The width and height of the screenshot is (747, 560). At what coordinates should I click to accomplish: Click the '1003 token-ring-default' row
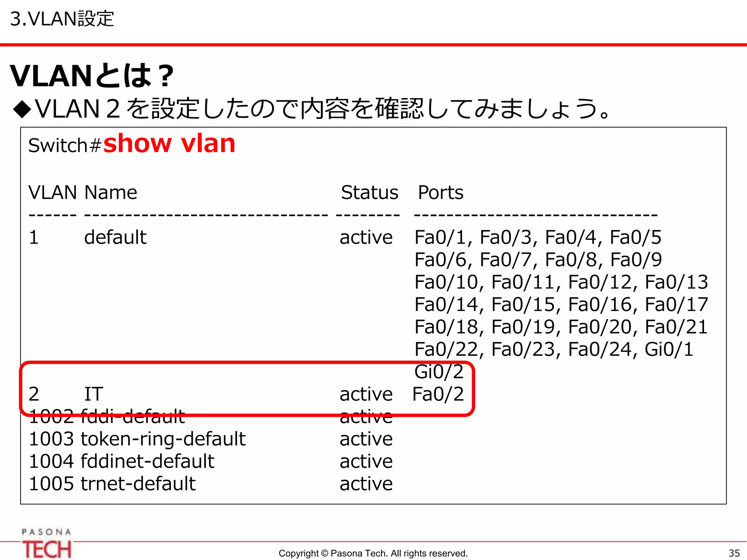(137, 439)
